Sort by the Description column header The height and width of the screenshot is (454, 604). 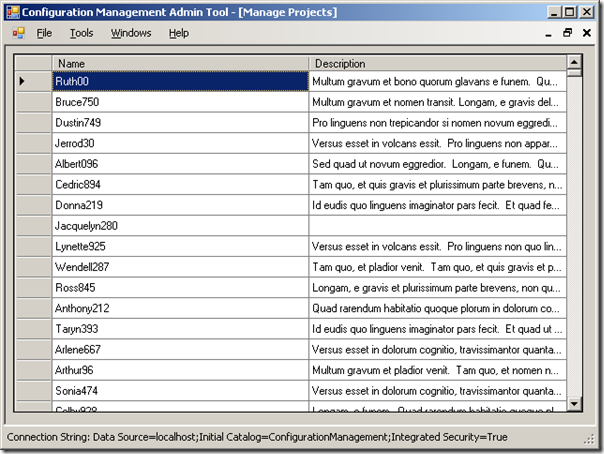click(438, 64)
